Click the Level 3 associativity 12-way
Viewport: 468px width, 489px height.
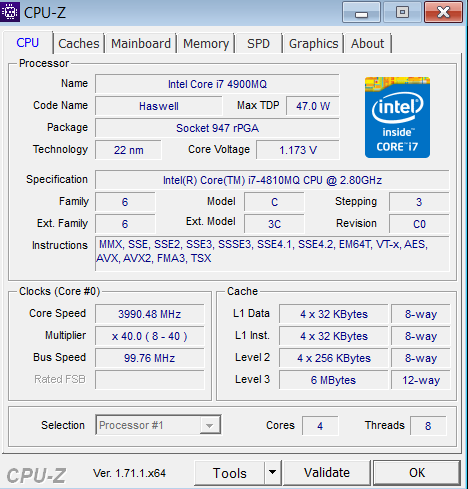[x=421, y=380]
